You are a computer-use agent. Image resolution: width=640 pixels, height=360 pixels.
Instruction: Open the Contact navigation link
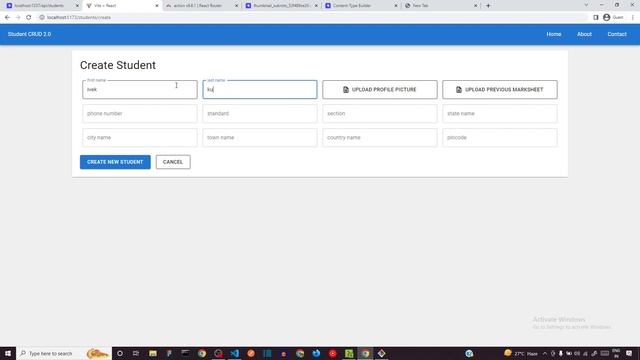(x=617, y=34)
